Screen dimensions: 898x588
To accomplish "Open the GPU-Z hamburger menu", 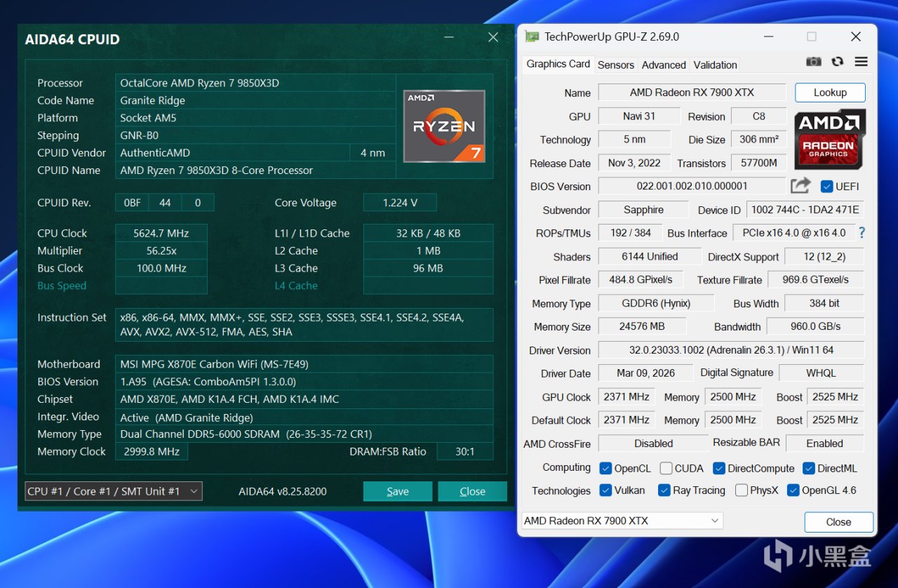I will click(x=861, y=62).
